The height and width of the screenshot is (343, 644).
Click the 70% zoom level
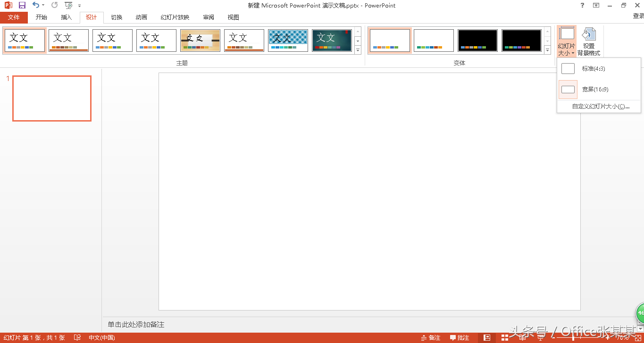pyautogui.click(x=622, y=337)
